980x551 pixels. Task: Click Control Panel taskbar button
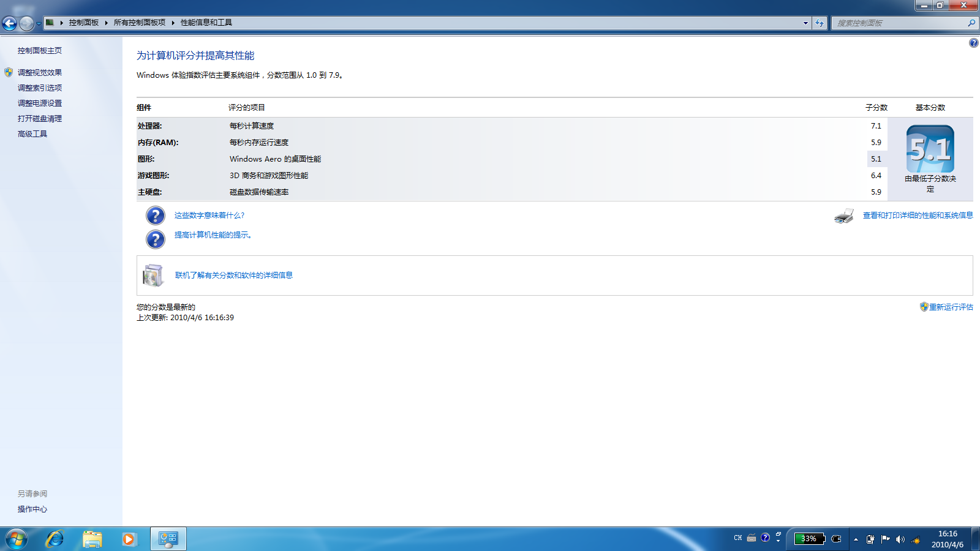tap(168, 539)
